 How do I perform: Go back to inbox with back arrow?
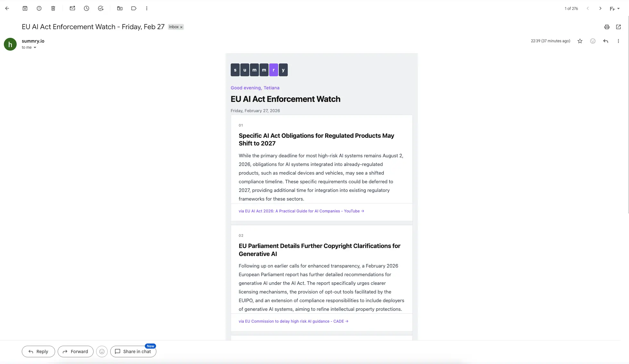7,8
